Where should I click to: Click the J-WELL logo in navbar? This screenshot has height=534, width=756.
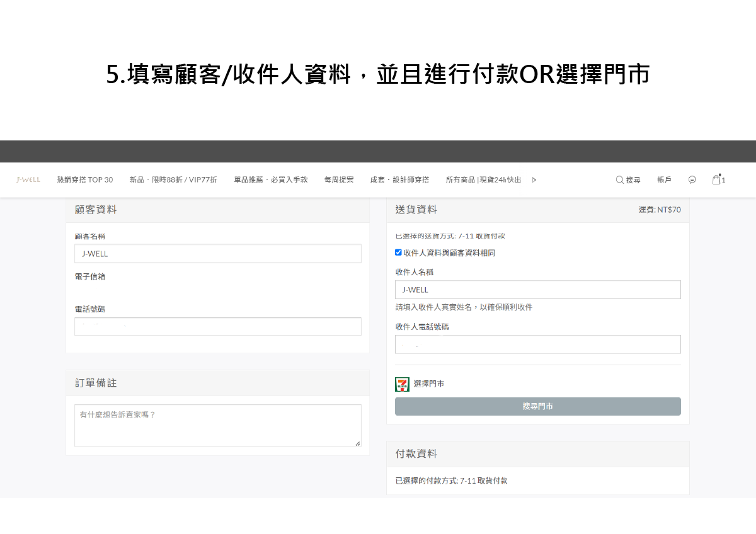(28, 180)
